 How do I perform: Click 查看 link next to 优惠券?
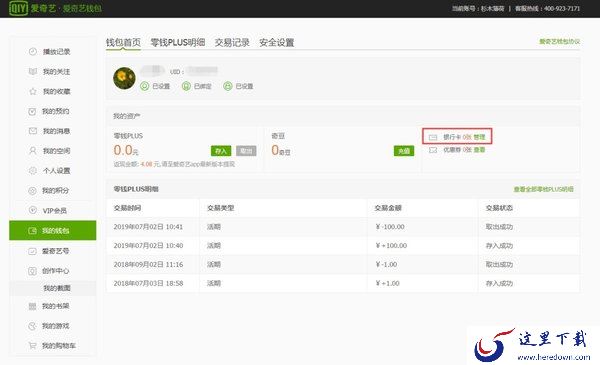(x=479, y=150)
